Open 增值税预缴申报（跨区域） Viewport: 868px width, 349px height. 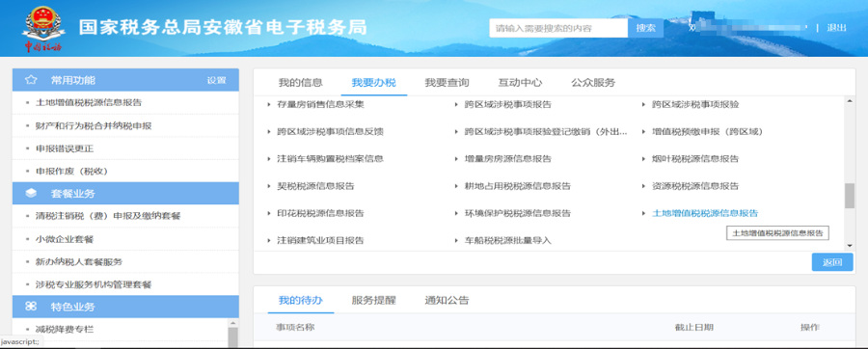[708, 132]
